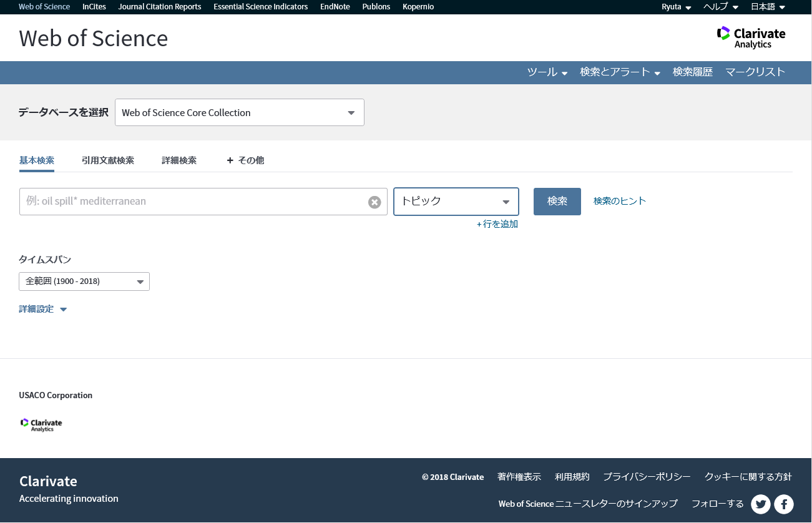Click the Clarivate wordmark in the footer

pyautogui.click(x=49, y=481)
